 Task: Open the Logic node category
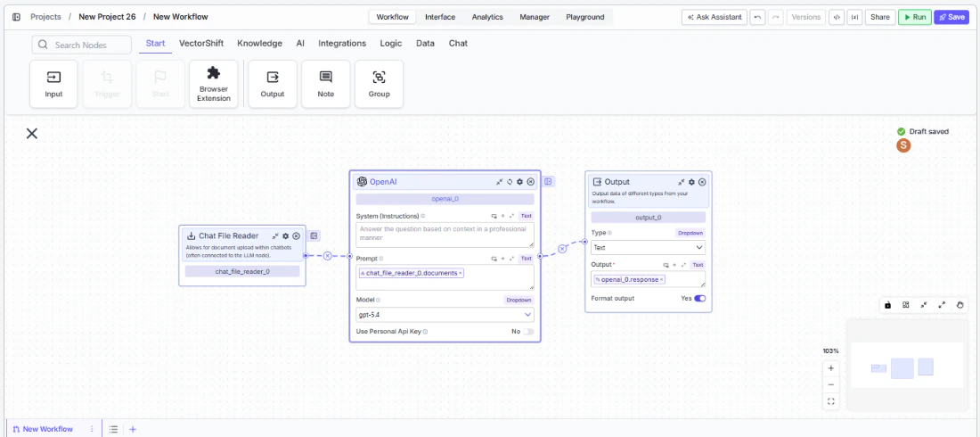tap(391, 43)
